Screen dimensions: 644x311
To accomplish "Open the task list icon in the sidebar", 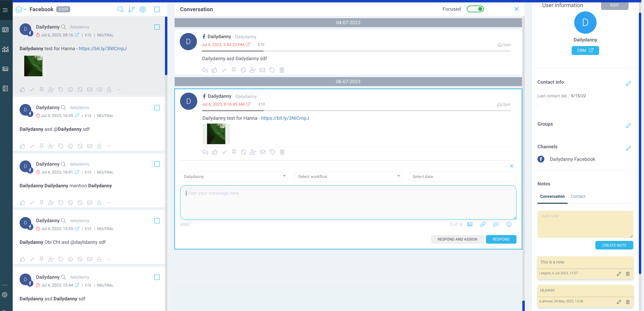I will tap(5, 88).
